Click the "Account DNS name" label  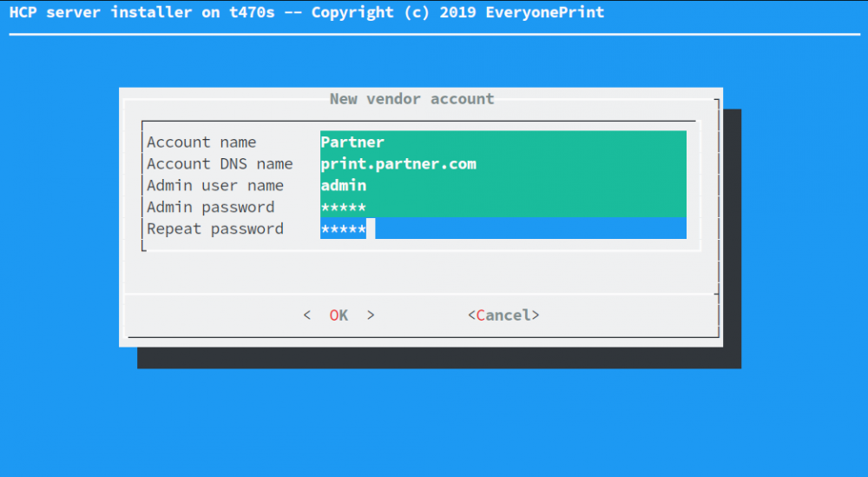tap(220, 163)
